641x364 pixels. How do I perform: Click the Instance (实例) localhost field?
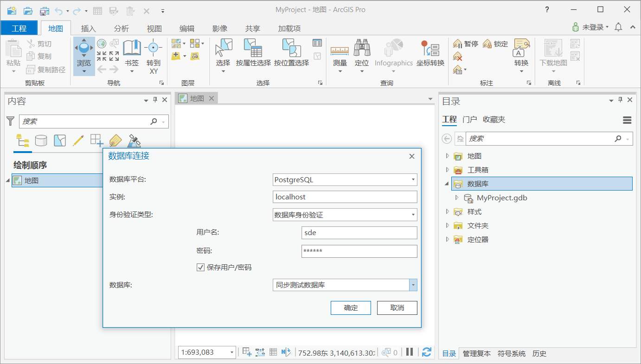click(x=345, y=197)
